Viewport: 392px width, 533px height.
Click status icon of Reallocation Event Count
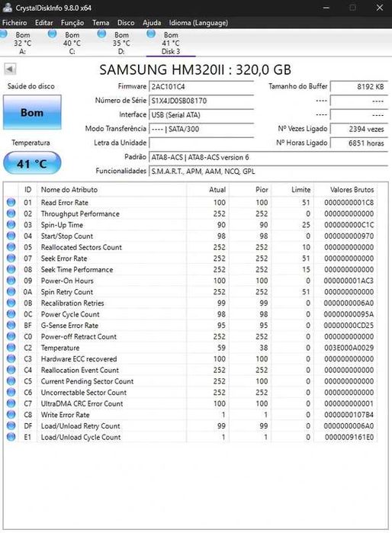click(x=11, y=370)
